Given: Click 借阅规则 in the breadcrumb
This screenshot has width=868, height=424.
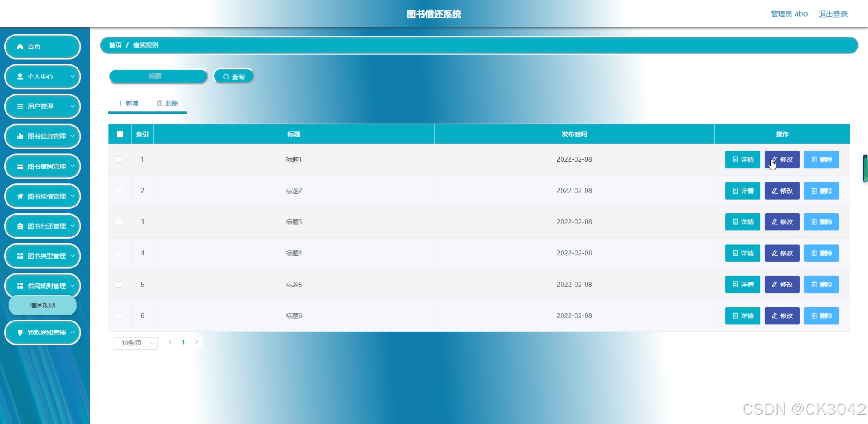Looking at the screenshot, I should point(145,45).
